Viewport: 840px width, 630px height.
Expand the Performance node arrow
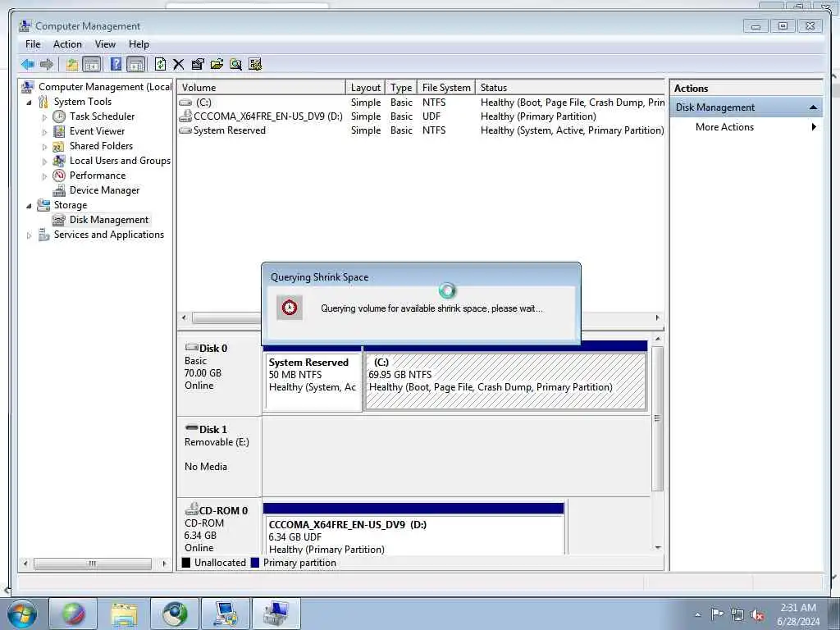tap(44, 176)
